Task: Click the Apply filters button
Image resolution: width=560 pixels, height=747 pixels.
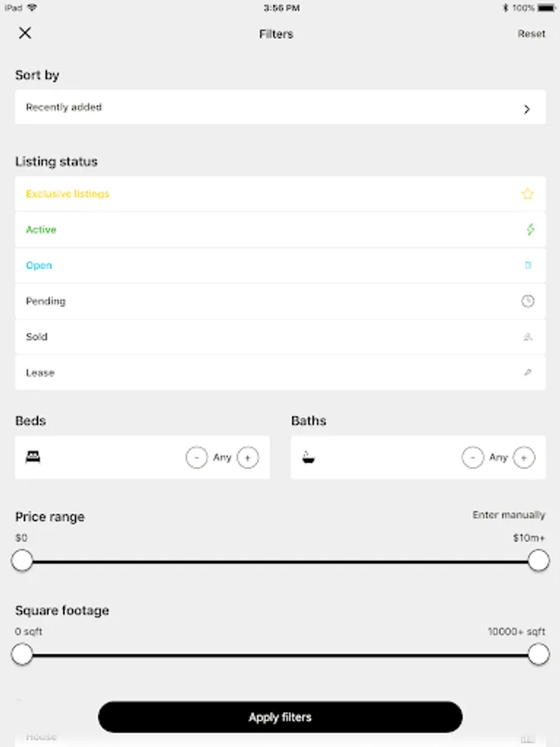Action: point(280,717)
